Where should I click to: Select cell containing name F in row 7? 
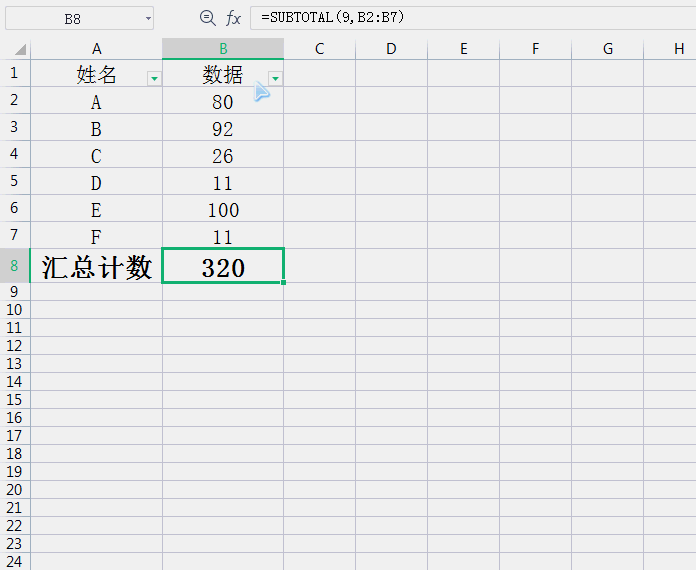(x=96, y=235)
